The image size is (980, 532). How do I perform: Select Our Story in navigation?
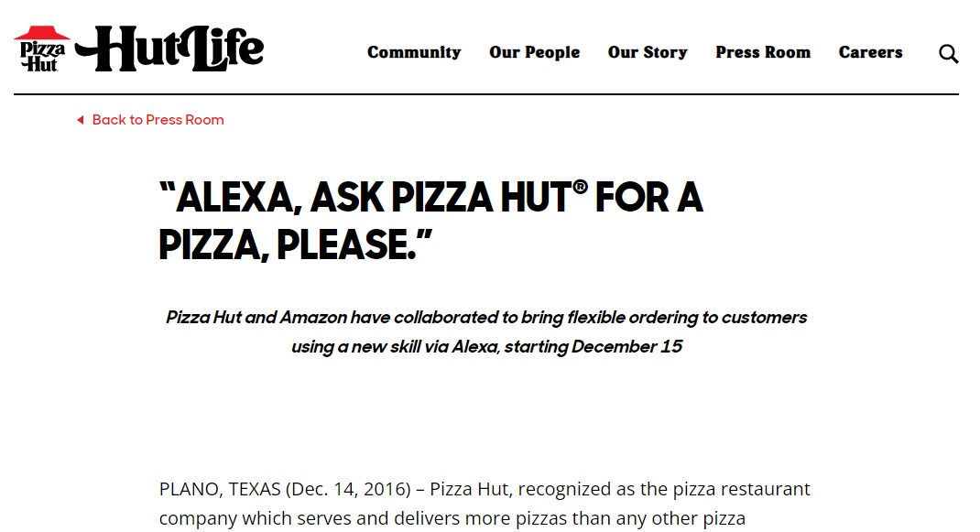[x=648, y=52]
